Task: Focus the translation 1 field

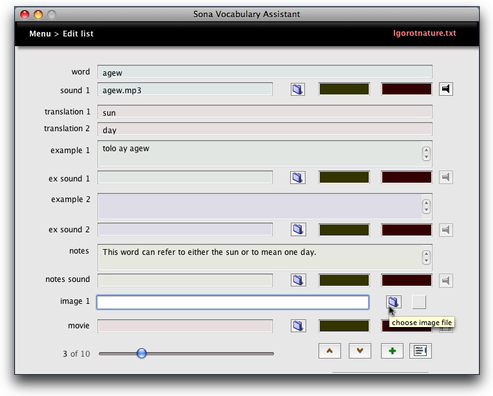Action: pyautogui.click(x=265, y=112)
